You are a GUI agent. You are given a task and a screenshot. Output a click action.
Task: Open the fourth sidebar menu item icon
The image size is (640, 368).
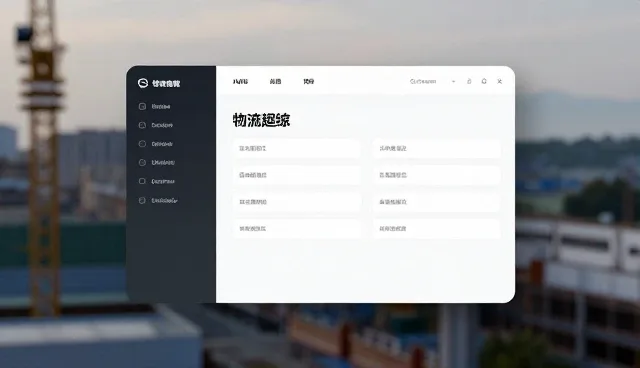(x=142, y=162)
